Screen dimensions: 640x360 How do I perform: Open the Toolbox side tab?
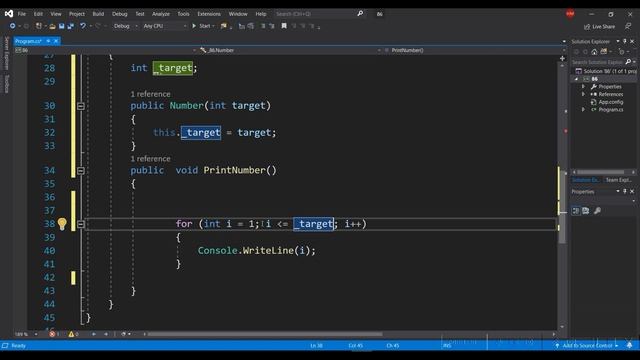(x=7, y=84)
